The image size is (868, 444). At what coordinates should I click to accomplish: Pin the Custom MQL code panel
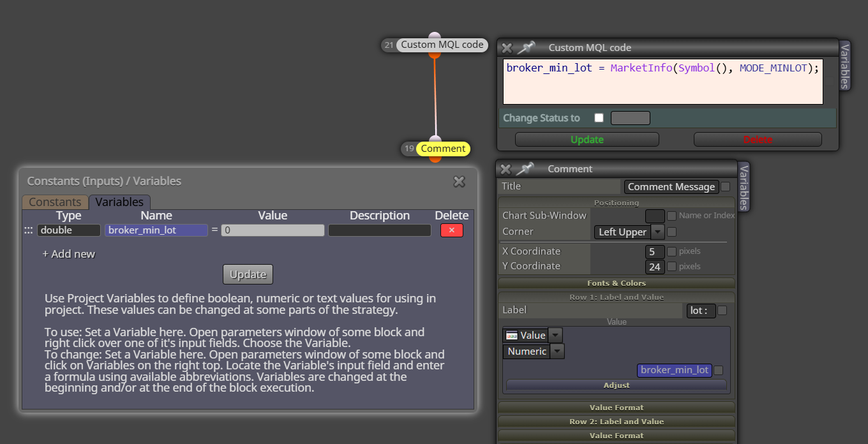coord(526,48)
